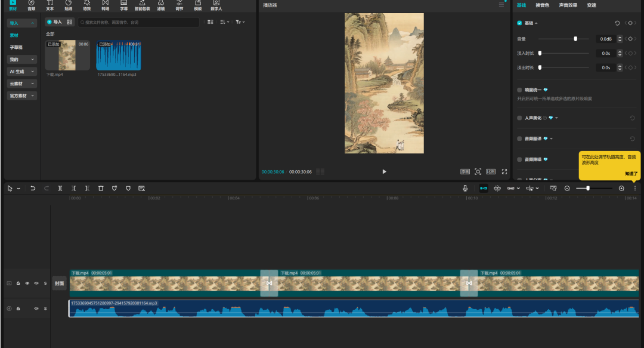The image size is (644, 348).
Task: Reset the 基础 audio settings
Action: pos(617,23)
